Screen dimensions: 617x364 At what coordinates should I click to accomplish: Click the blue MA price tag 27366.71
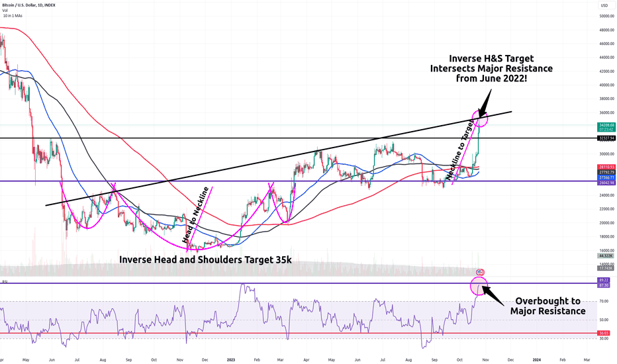606,178
